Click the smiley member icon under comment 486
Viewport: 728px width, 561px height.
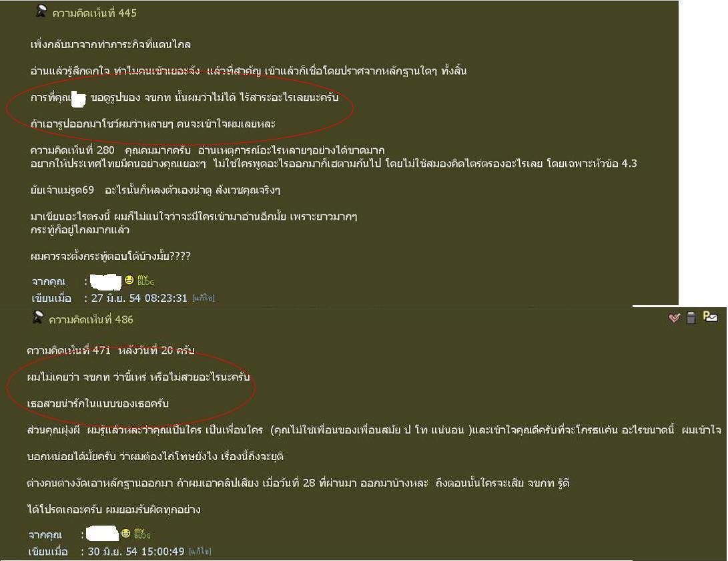click(x=126, y=533)
